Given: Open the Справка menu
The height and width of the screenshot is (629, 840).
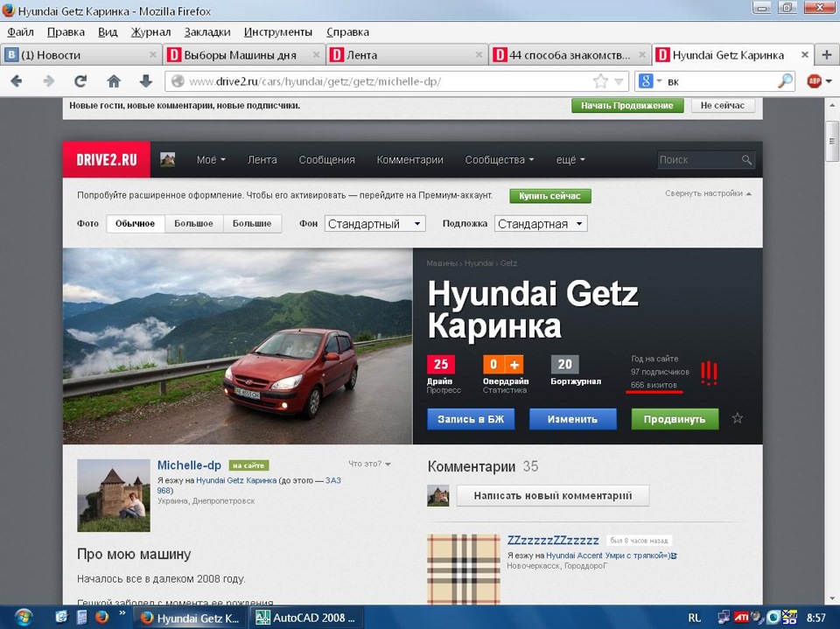Looking at the screenshot, I should 347,32.
